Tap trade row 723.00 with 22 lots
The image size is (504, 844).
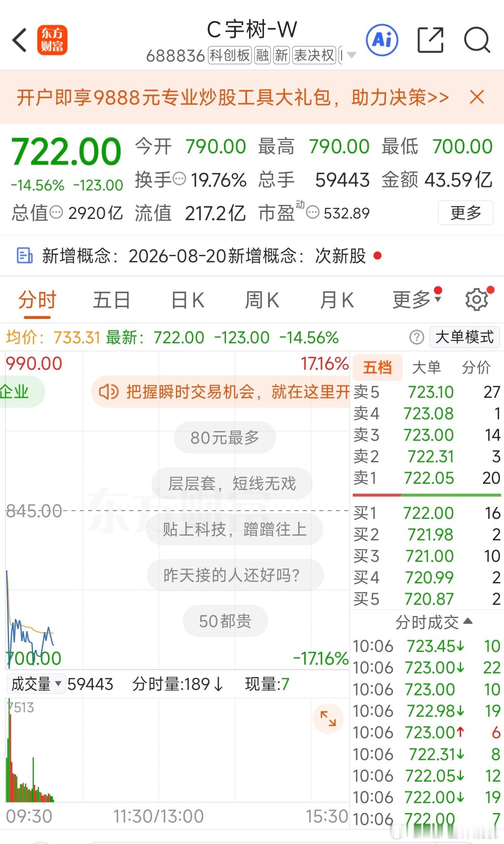(427, 667)
